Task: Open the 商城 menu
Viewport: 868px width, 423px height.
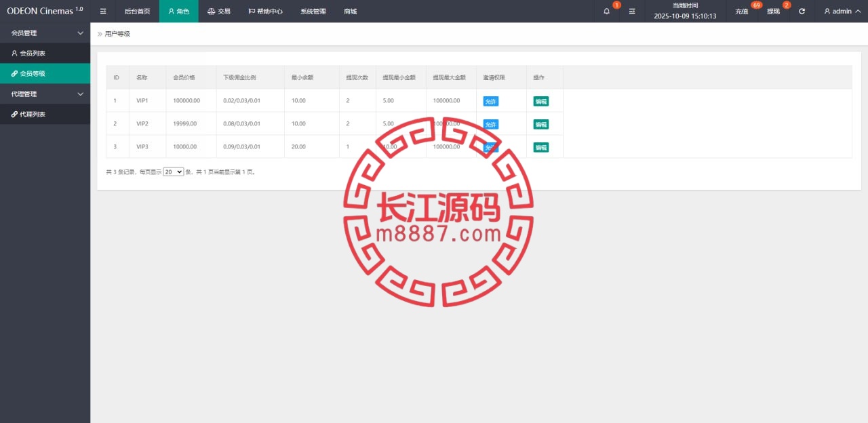Action: [350, 12]
